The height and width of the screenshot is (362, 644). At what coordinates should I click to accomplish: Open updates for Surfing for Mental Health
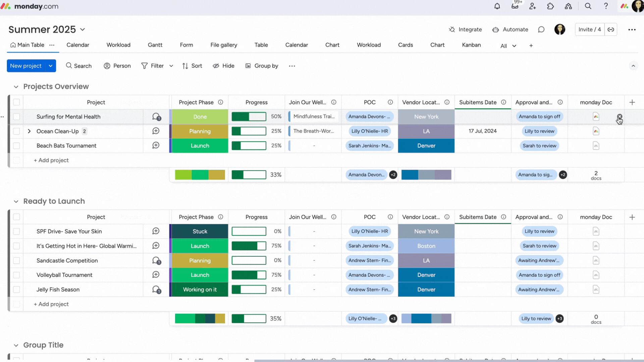[x=156, y=117]
